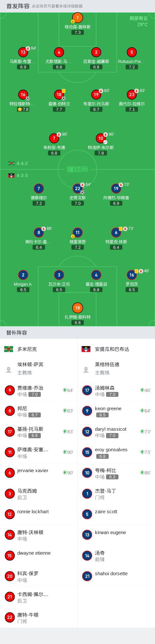Click Antigua and Barbuda flag in substitutes header
155x644 pixels.
86,349
